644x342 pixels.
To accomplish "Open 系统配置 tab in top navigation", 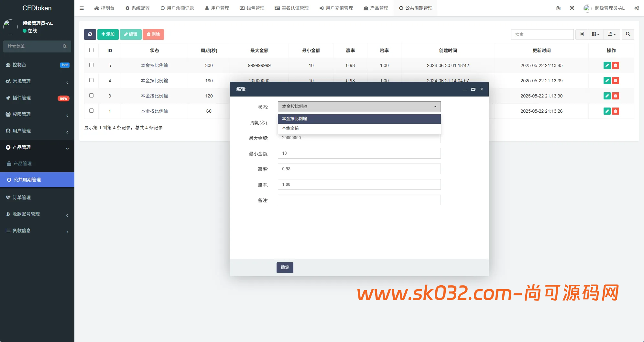I will click(x=137, y=8).
